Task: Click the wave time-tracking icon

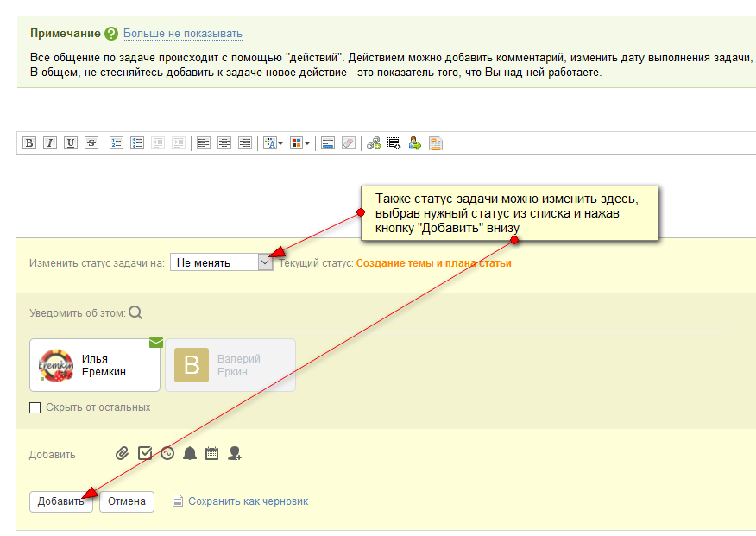Action: pyautogui.click(x=167, y=454)
